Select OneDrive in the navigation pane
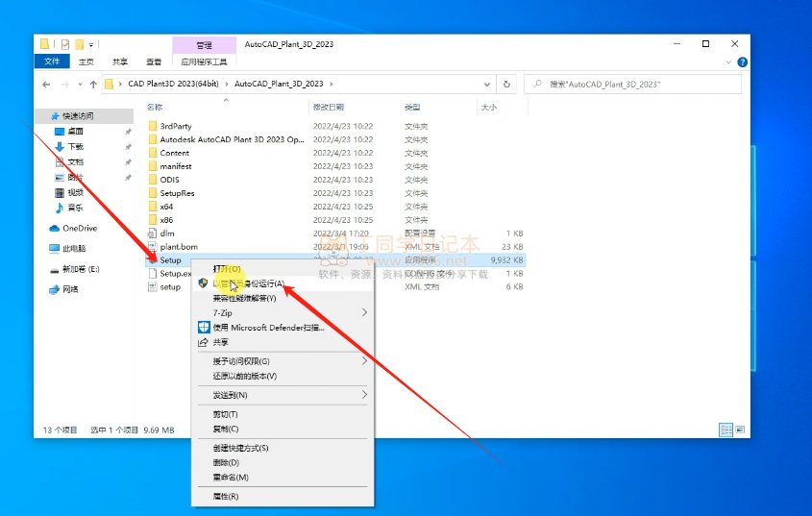 click(80, 229)
